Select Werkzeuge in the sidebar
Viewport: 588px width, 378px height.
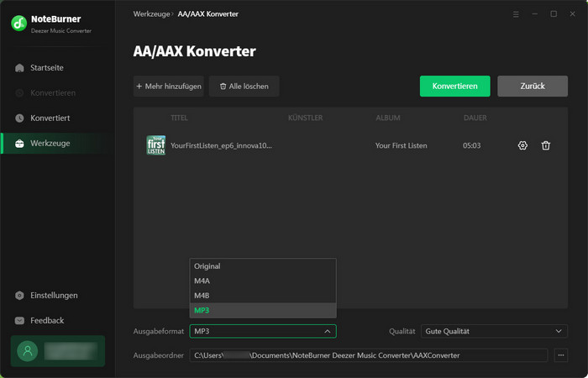click(58, 144)
